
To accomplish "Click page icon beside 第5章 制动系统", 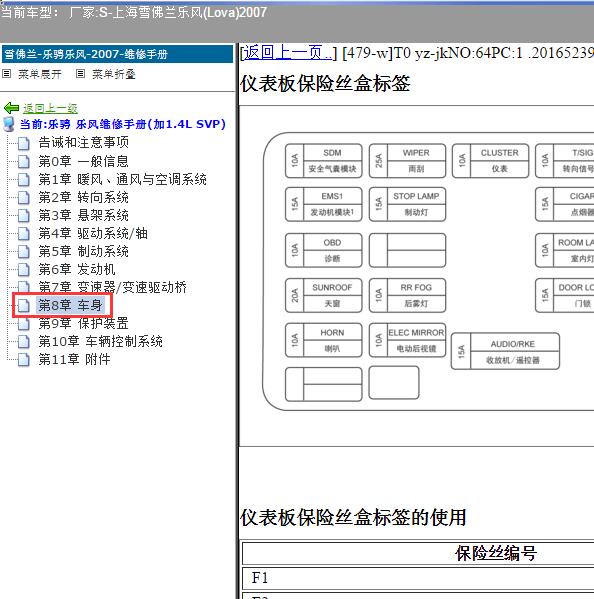I will click(24, 251).
